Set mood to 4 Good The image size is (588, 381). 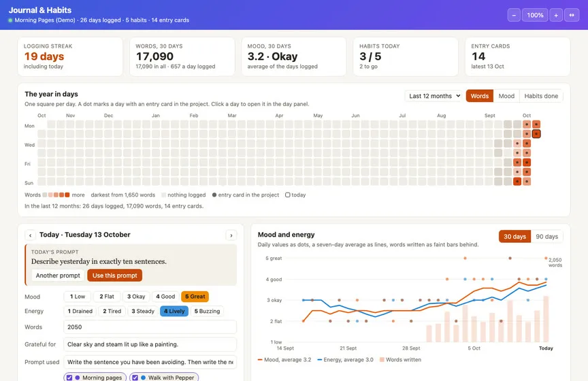(165, 297)
